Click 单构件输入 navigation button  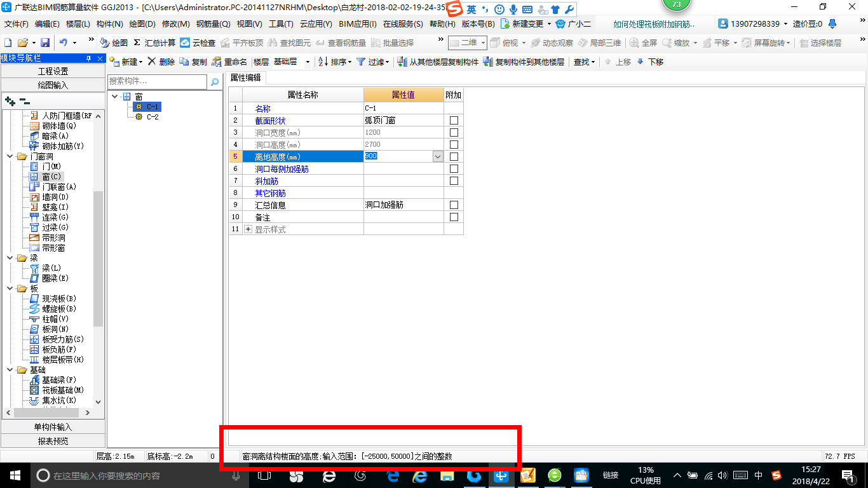click(53, 427)
